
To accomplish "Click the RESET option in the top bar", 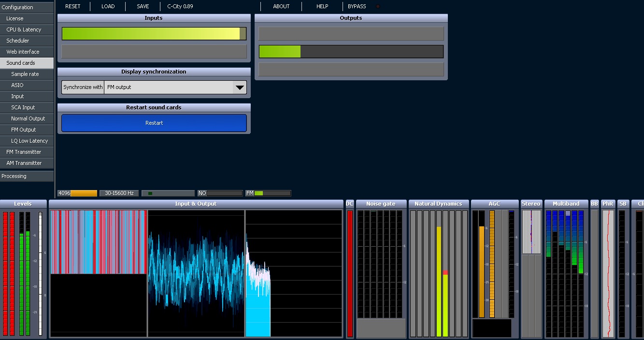I will point(73,6).
